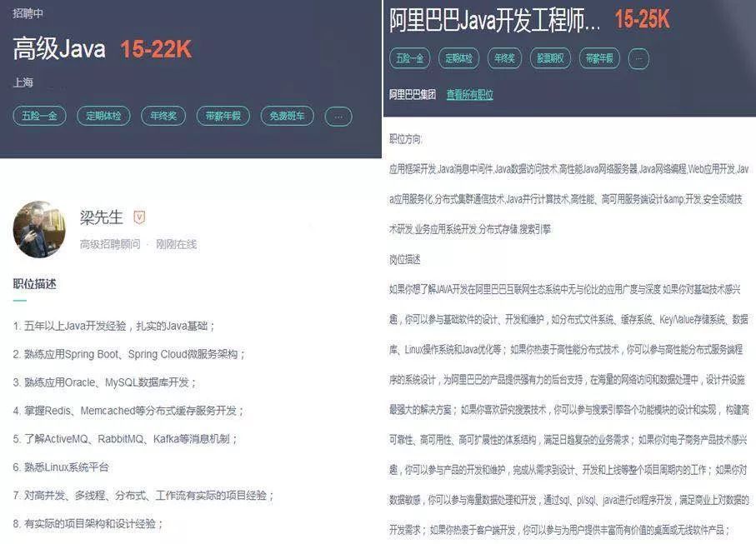Expand more tags in 高级Java listing
756x544 pixels.
point(338,116)
